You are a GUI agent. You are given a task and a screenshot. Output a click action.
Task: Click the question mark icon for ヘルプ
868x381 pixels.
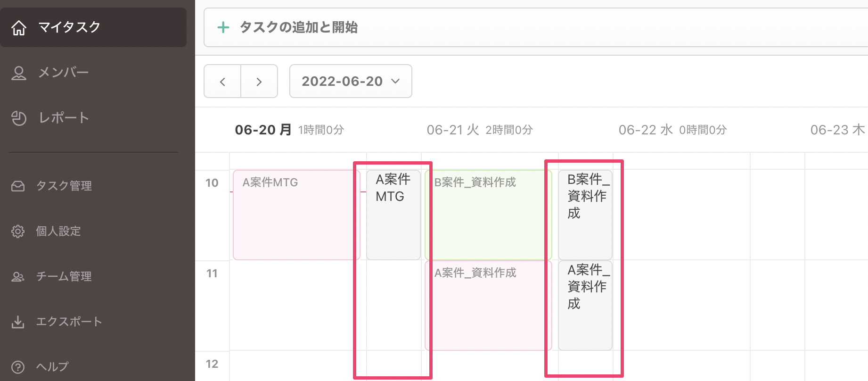18,367
